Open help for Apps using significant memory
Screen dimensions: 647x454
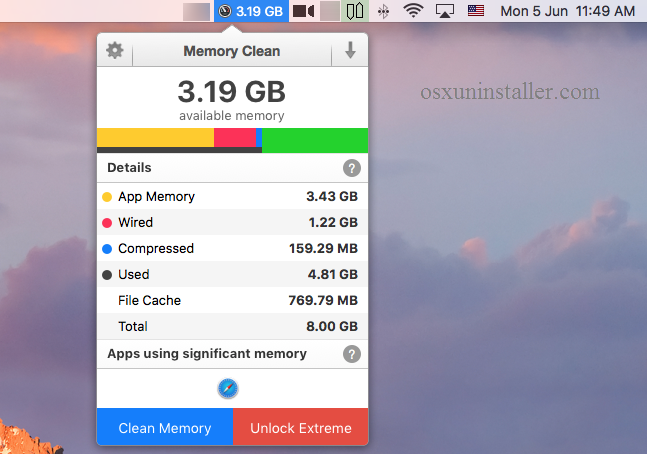[x=351, y=354]
